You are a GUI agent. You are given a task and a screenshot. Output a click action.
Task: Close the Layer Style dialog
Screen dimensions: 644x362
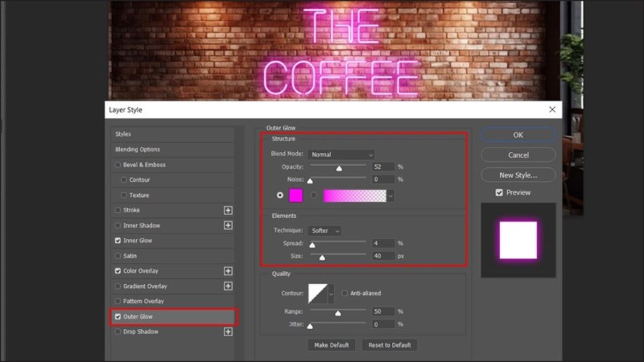[552, 109]
